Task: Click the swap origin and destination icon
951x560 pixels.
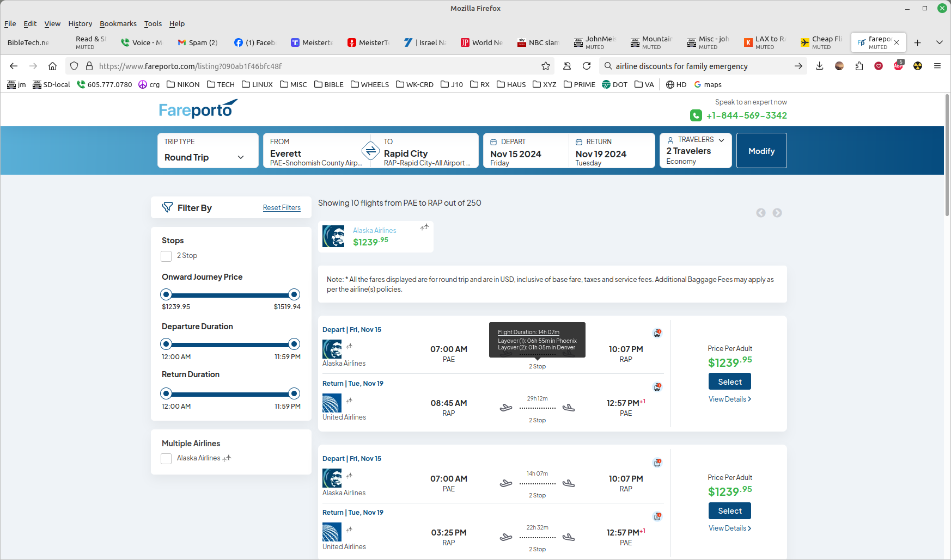Action: pos(370,151)
